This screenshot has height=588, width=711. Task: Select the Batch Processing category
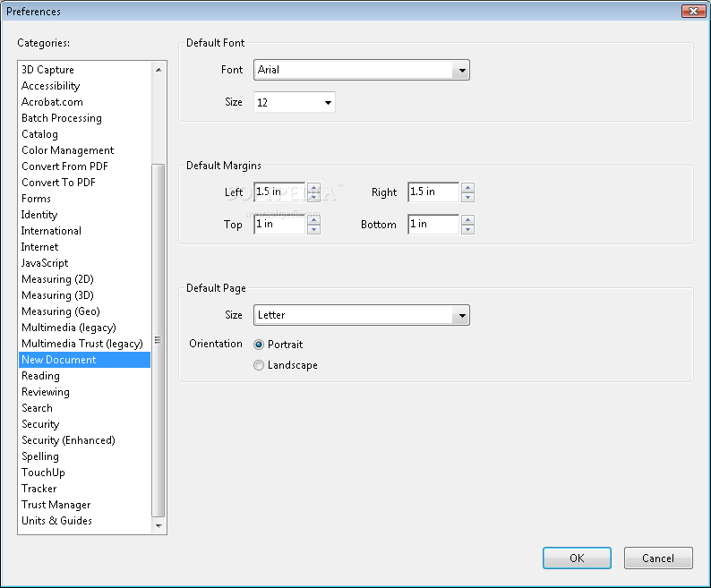click(84, 118)
